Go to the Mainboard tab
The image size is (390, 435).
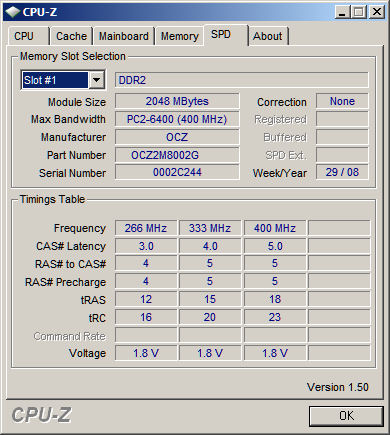124,36
